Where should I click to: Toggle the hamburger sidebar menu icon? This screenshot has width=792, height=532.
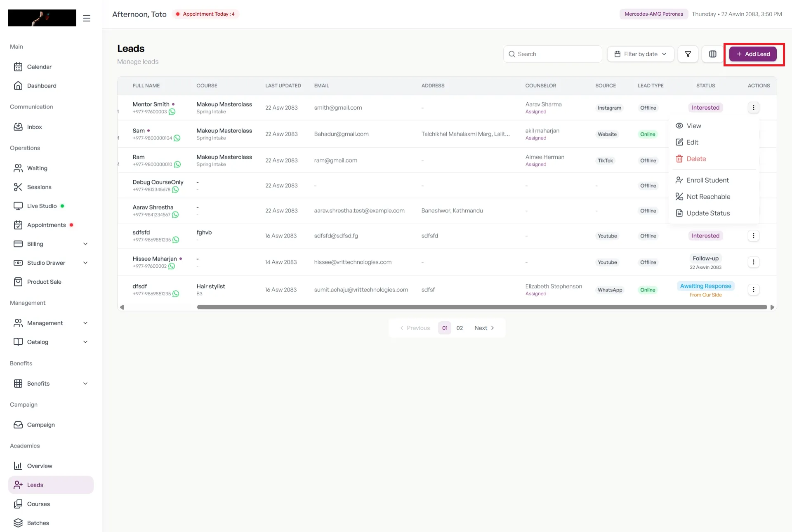[x=87, y=18]
